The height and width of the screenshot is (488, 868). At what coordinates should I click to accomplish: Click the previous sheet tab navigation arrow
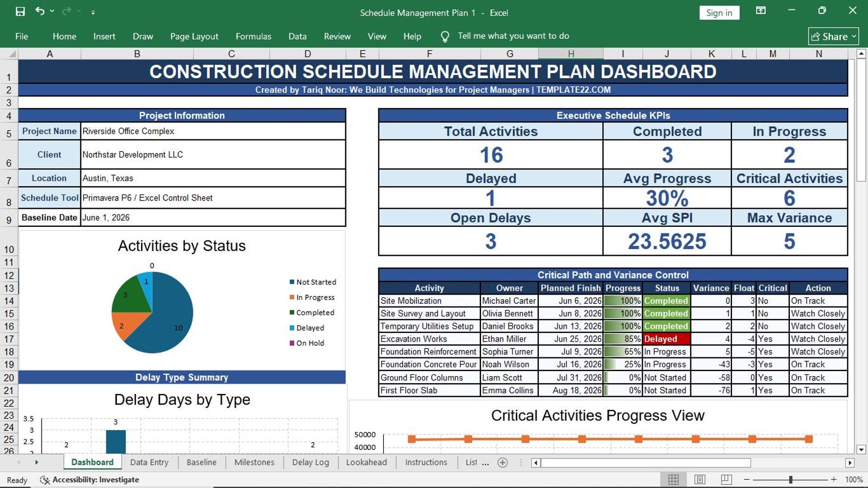[19, 462]
